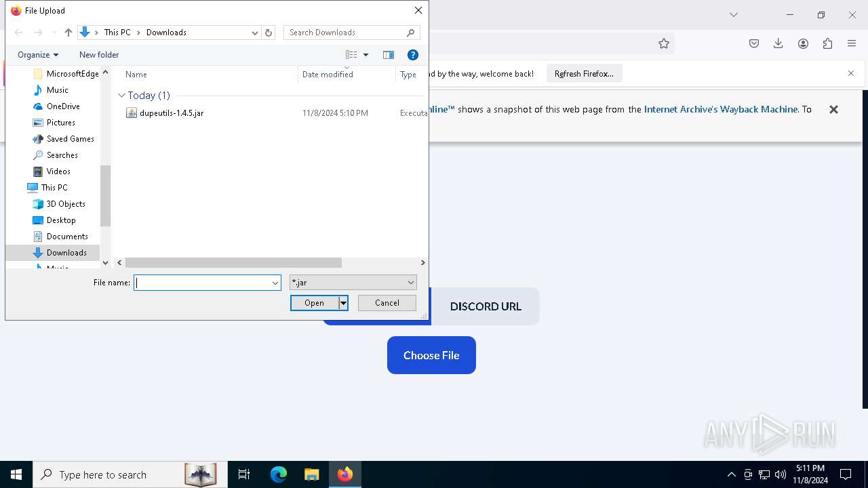Click the File name input field
This screenshot has width=868, height=488.
(x=202, y=283)
